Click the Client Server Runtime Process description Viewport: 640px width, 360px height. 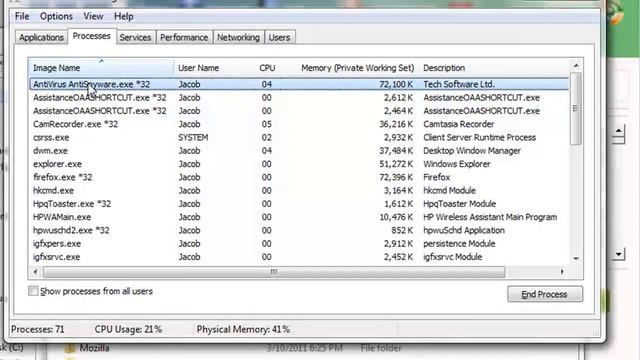(x=480, y=138)
